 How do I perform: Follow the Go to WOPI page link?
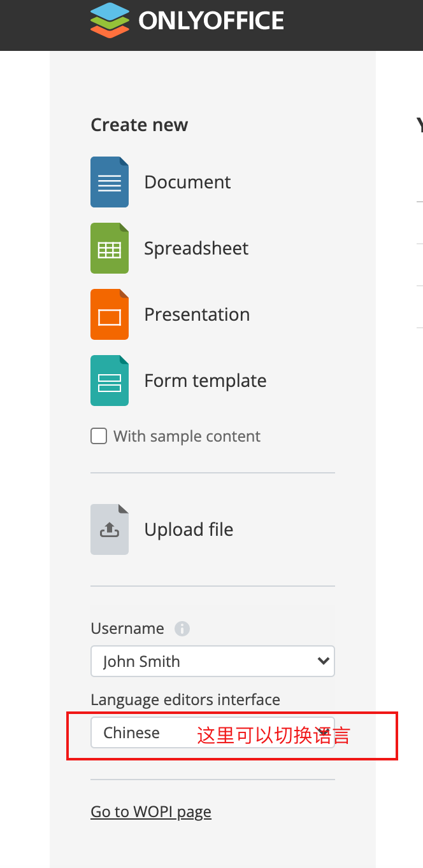pos(151,812)
